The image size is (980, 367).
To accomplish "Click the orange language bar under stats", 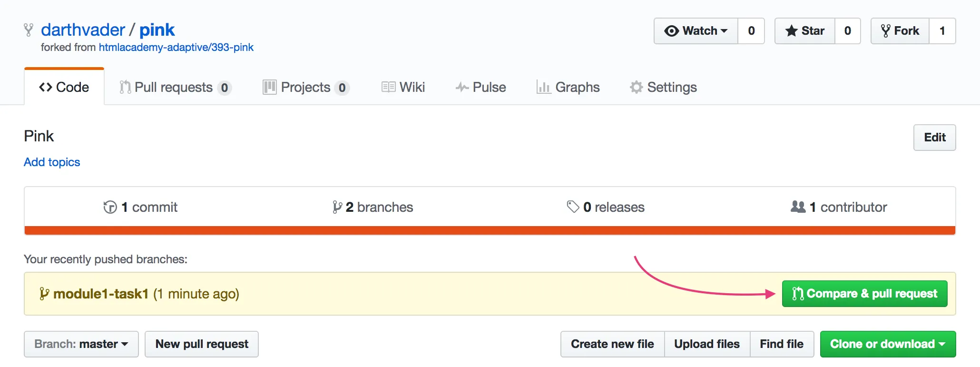I will click(x=490, y=230).
